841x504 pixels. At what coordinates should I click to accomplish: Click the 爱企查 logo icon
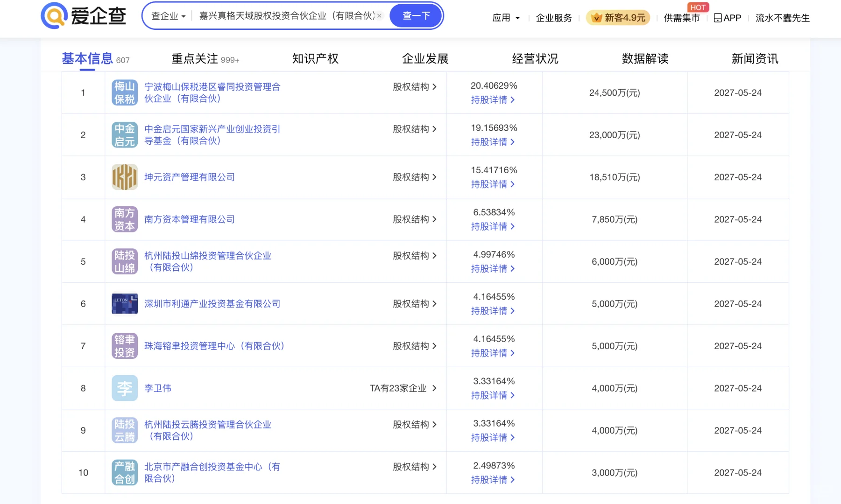pos(55,16)
